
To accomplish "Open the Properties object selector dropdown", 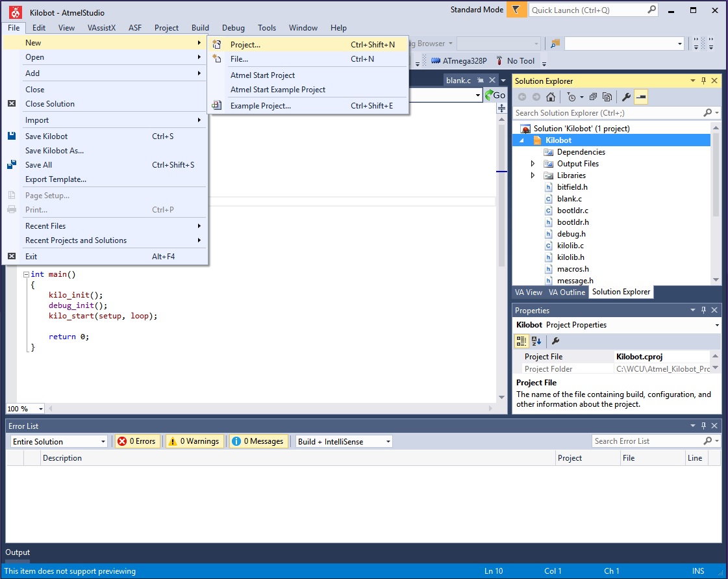I will point(717,325).
